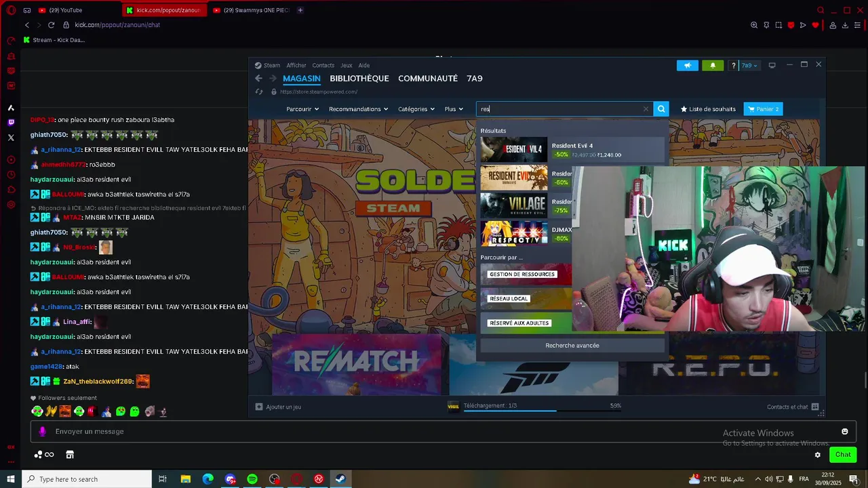
Task: Expand the Plus dropdown
Action: (x=454, y=109)
